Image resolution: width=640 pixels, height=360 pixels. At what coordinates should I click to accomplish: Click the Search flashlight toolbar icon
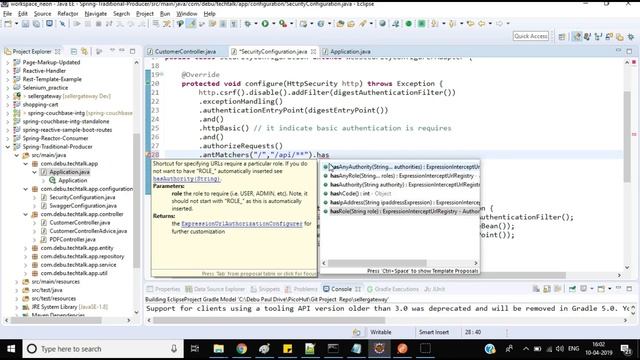point(363,24)
